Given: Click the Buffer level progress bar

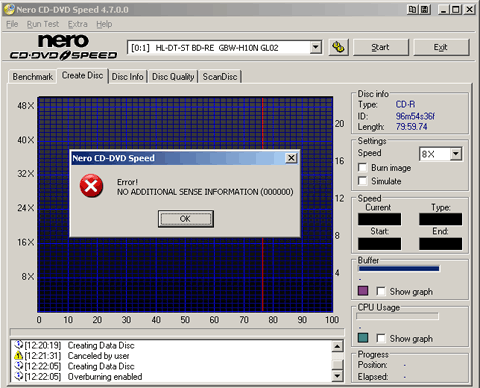Looking at the screenshot, I should (399, 269).
